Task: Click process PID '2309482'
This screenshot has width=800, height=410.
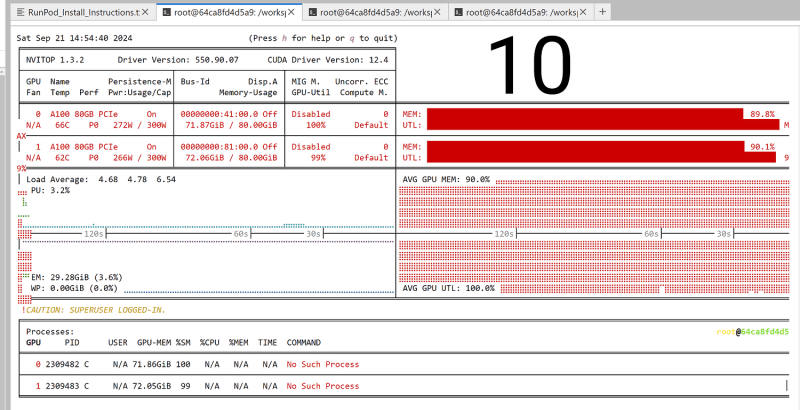Action: point(62,365)
